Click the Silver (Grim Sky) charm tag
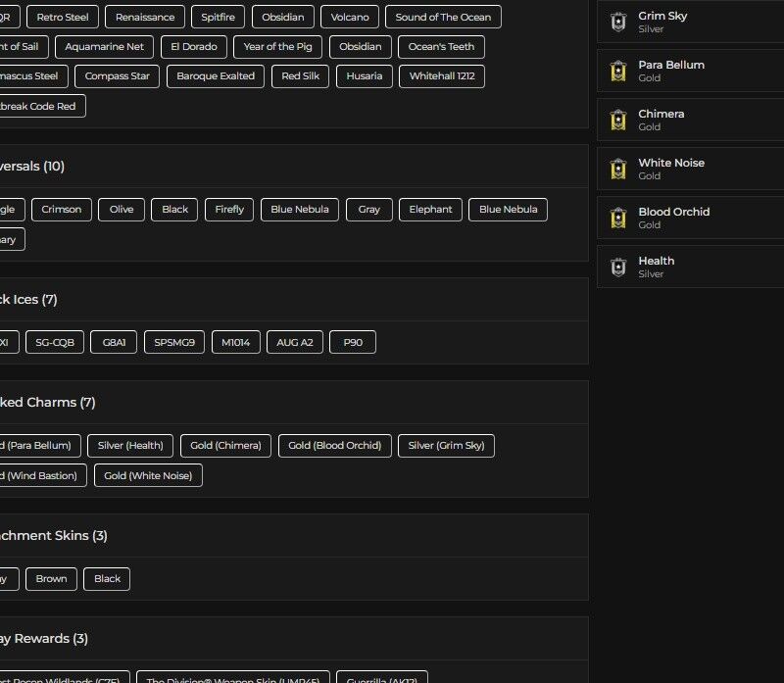This screenshot has width=784, height=683. click(446, 445)
